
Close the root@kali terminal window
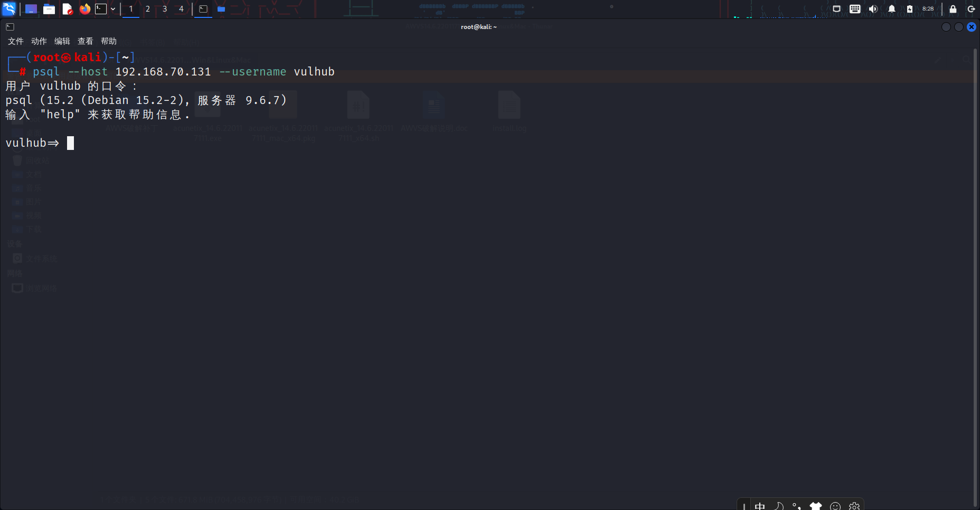(x=972, y=27)
